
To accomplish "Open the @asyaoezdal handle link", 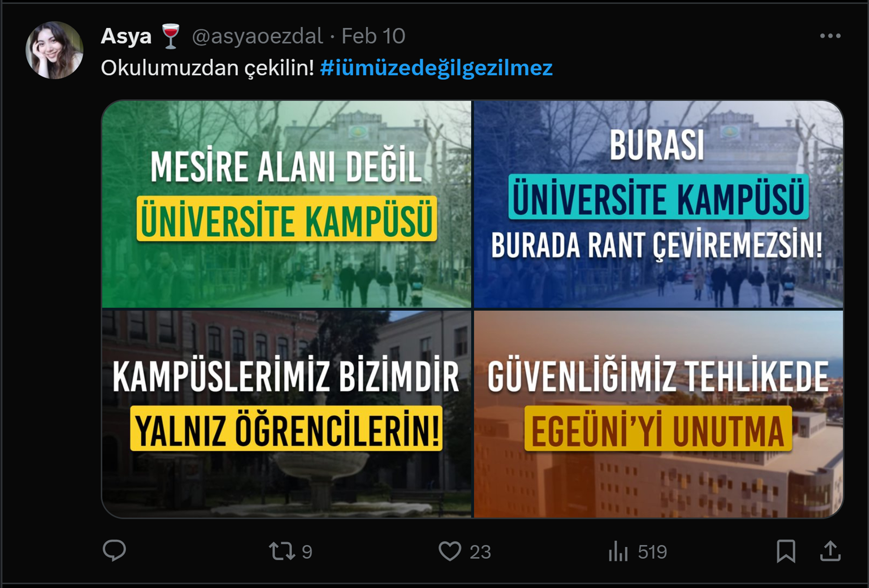I will [x=257, y=36].
